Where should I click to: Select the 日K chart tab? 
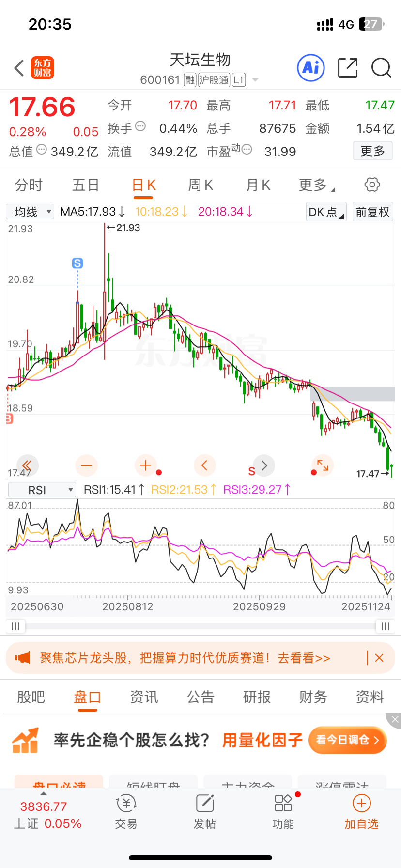pos(143,185)
